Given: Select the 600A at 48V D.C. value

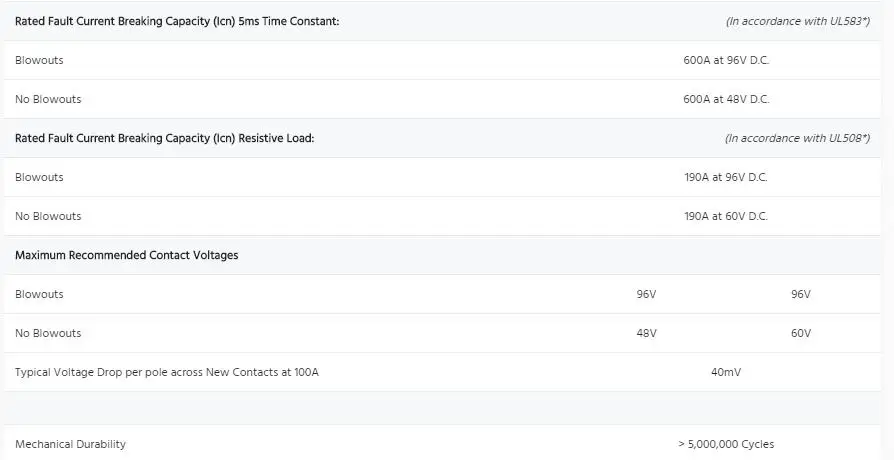Looking at the screenshot, I should point(726,99).
